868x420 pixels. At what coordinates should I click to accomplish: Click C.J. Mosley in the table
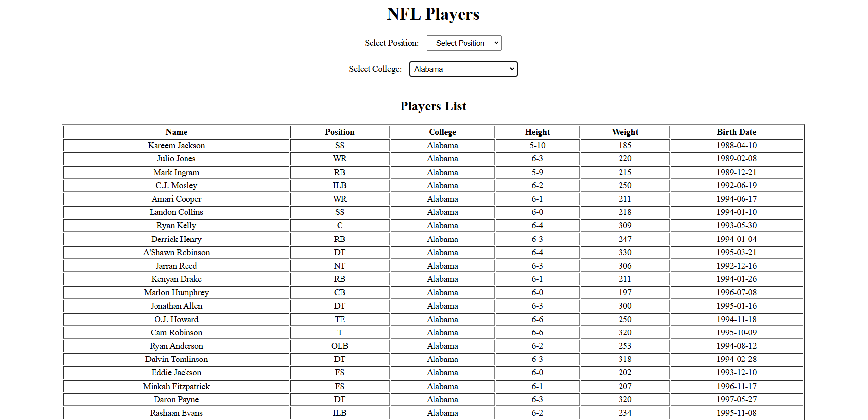point(176,185)
